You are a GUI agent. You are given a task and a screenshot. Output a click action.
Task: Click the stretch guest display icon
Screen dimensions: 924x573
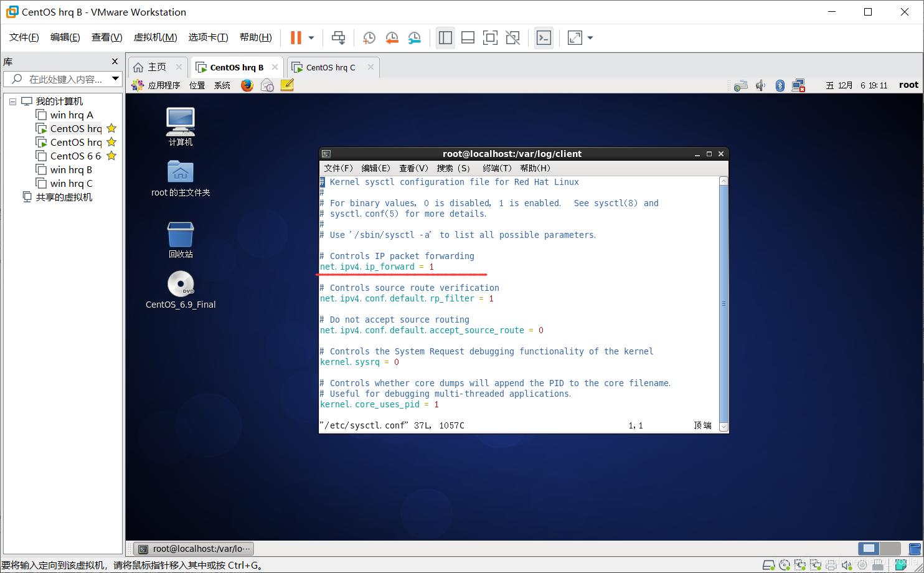[x=575, y=38]
